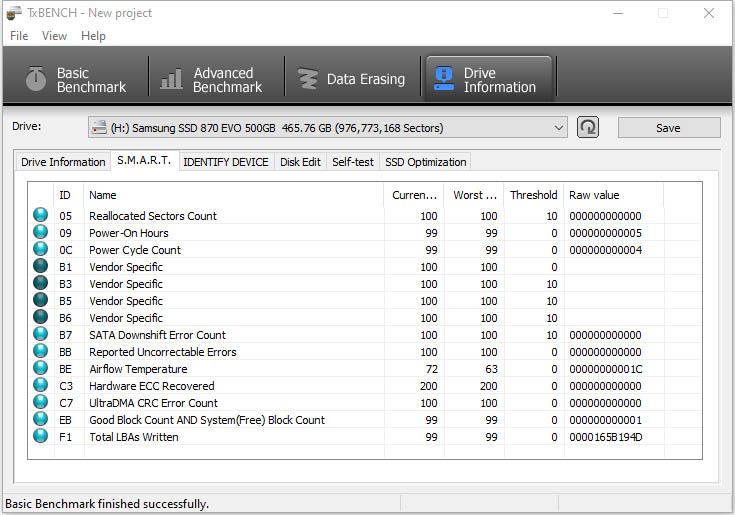
Task: Click status orb for Airflow Temperature
Action: tap(41, 368)
